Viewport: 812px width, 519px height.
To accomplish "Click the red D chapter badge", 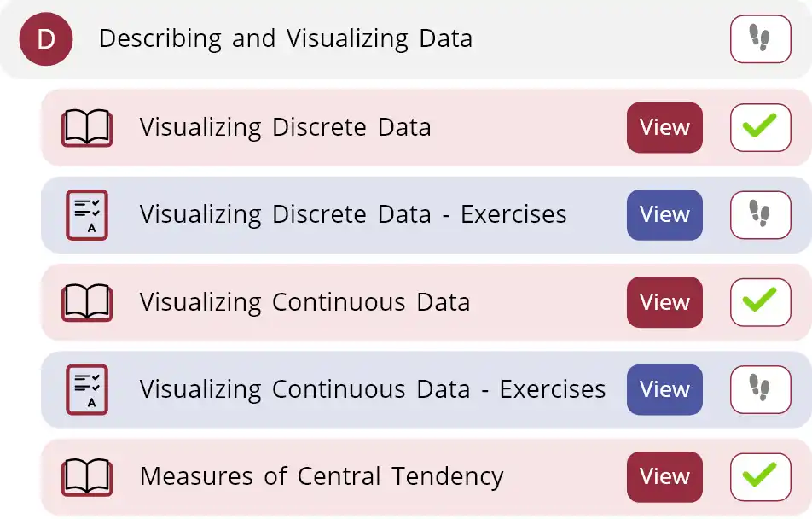I will (44, 38).
